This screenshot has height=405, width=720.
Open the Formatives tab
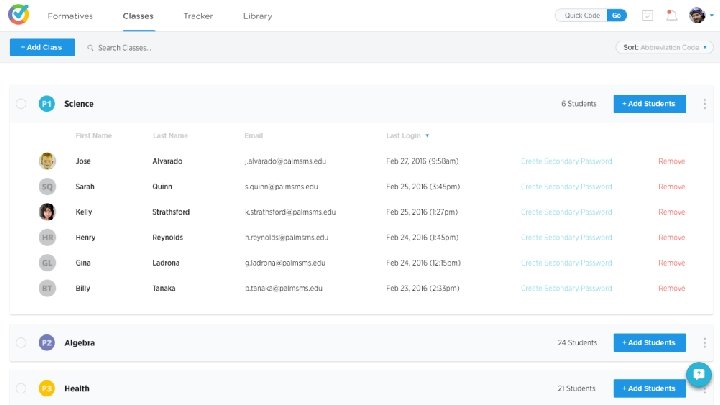click(70, 16)
